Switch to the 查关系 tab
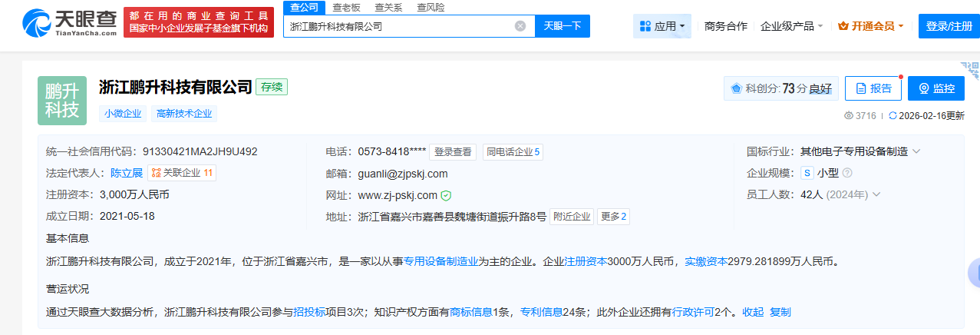 click(389, 7)
